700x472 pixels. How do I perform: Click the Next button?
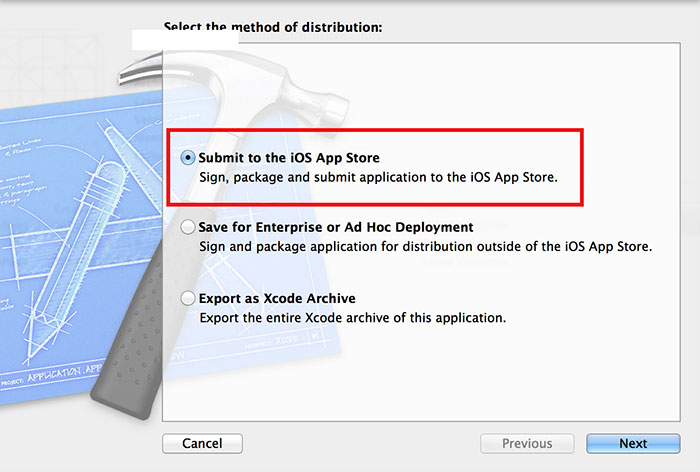click(x=633, y=443)
